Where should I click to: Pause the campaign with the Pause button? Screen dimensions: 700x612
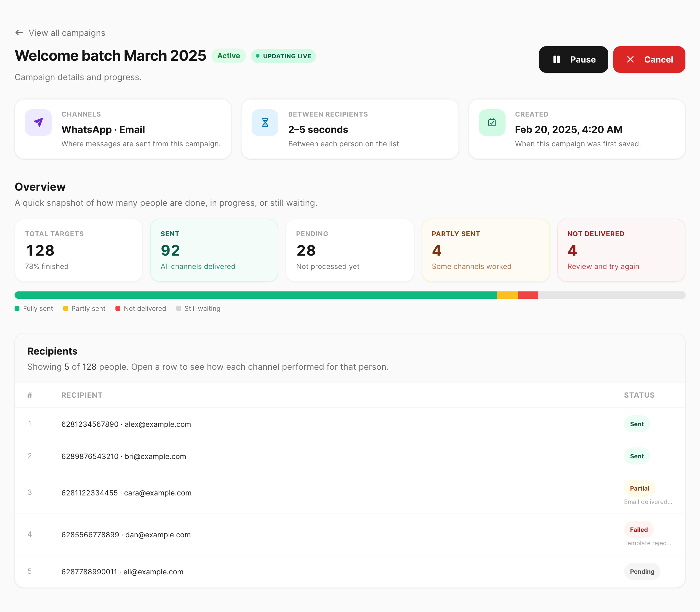tap(573, 59)
